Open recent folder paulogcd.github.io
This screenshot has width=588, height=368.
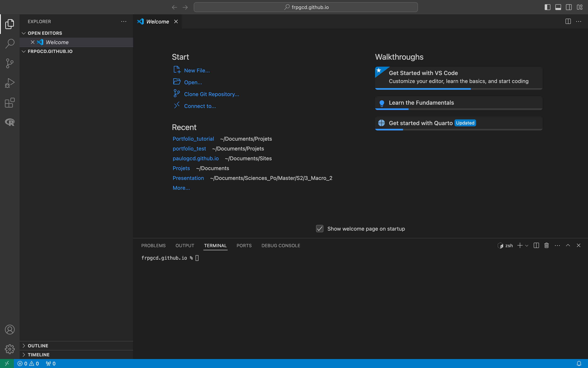click(x=196, y=158)
